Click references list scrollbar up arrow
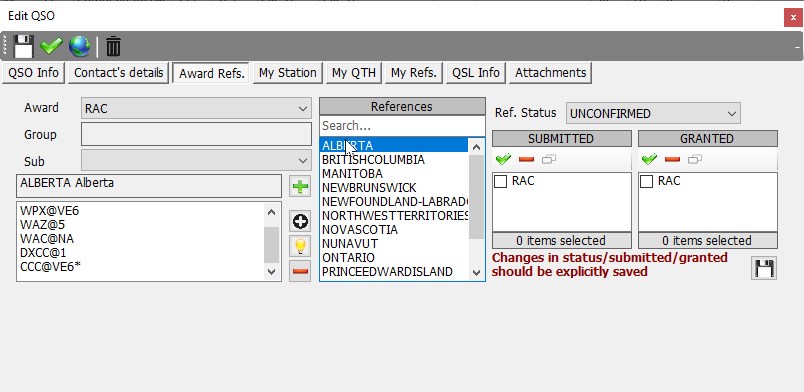The height and width of the screenshot is (392, 804). coord(476,147)
